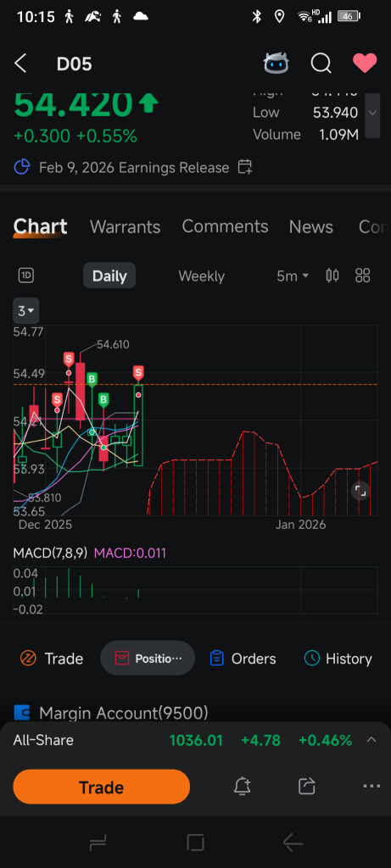Expand chart to fullscreen icon

360,491
